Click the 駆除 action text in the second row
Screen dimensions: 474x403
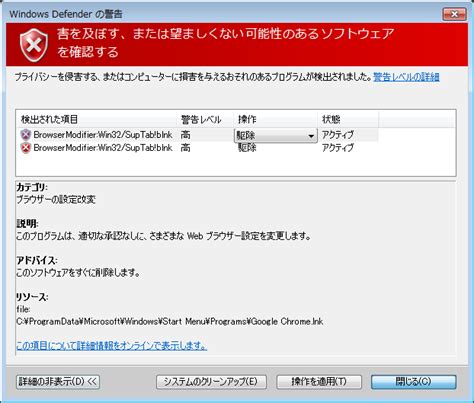pos(247,148)
